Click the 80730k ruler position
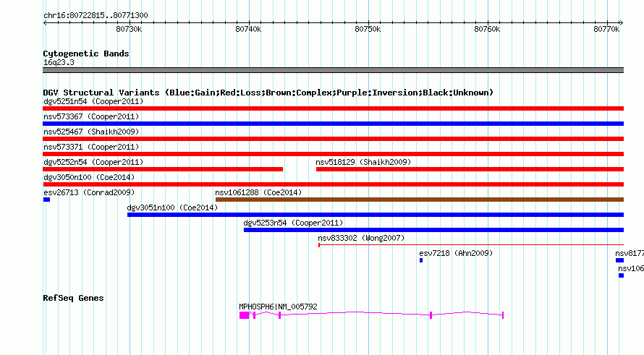Image resolution: width=644 pixels, height=355 pixels. [x=129, y=29]
